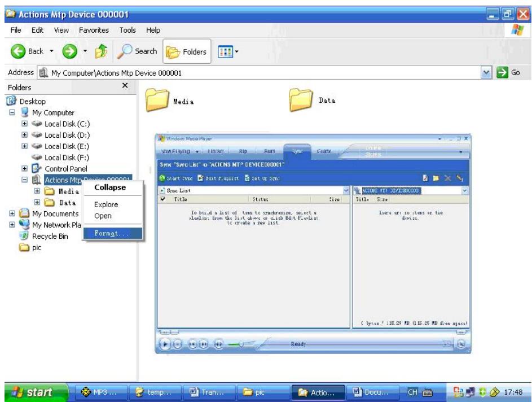Click Edit Playlist in Media Player
Screen dimensions: 532x402
pyautogui.click(x=218, y=178)
